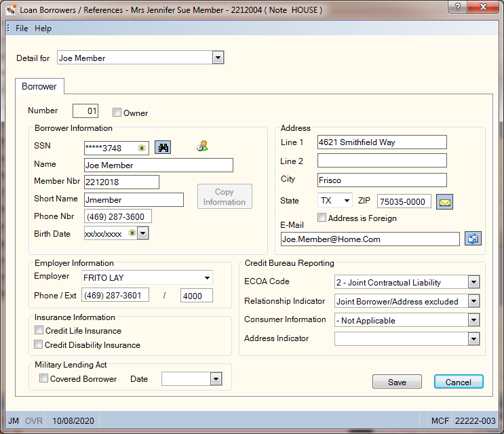Reveal SSN using the eye icon
This screenshot has height=434, width=504.
(141, 148)
